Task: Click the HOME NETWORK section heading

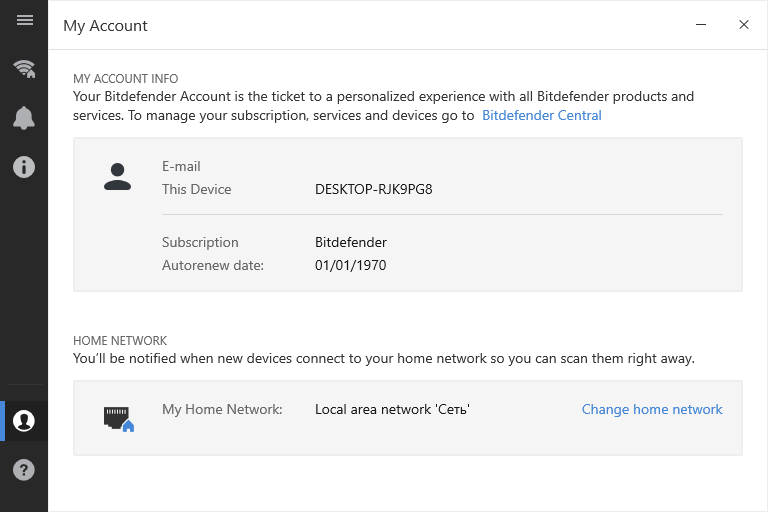Action: [120, 341]
